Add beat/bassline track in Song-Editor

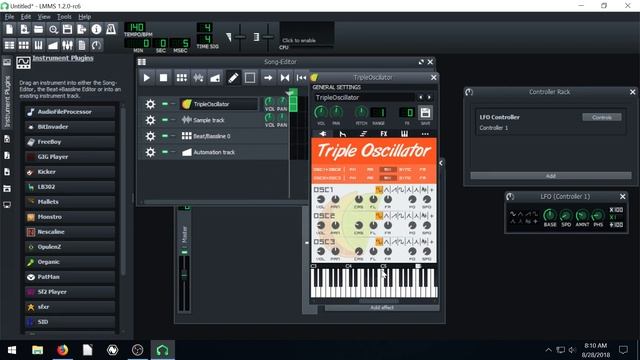(182, 78)
